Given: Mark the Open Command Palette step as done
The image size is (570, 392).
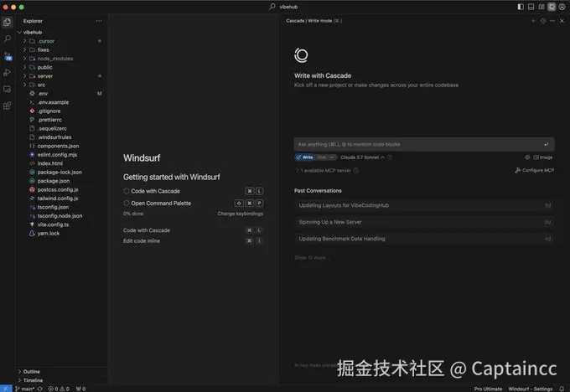Looking at the screenshot, I should 126,203.
